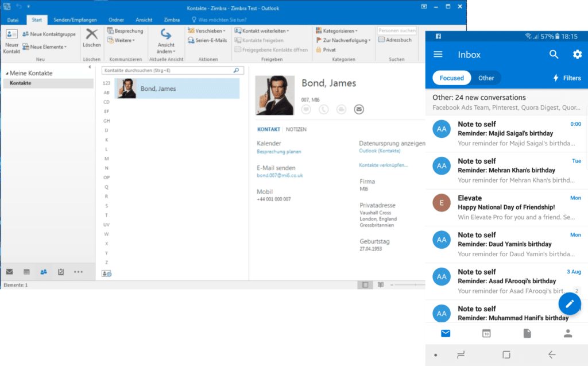Open the Neue Elemente dropdown
588x366 pixels.
pyautogui.click(x=45, y=47)
